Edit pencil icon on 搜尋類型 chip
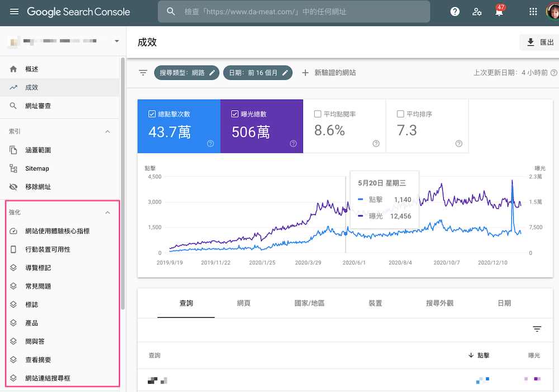Image resolution: width=559 pixels, height=392 pixels. [x=212, y=73]
